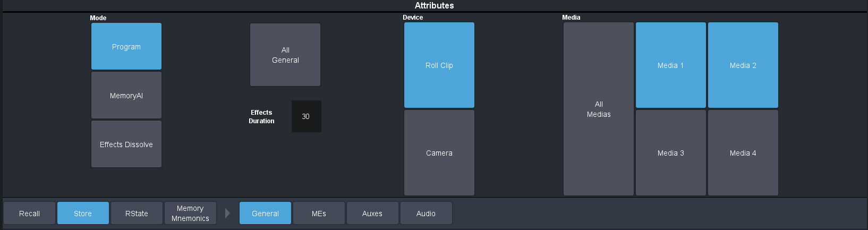Enable Effects Dissolve mode
The width and height of the screenshot is (868, 230).
tap(126, 144)
